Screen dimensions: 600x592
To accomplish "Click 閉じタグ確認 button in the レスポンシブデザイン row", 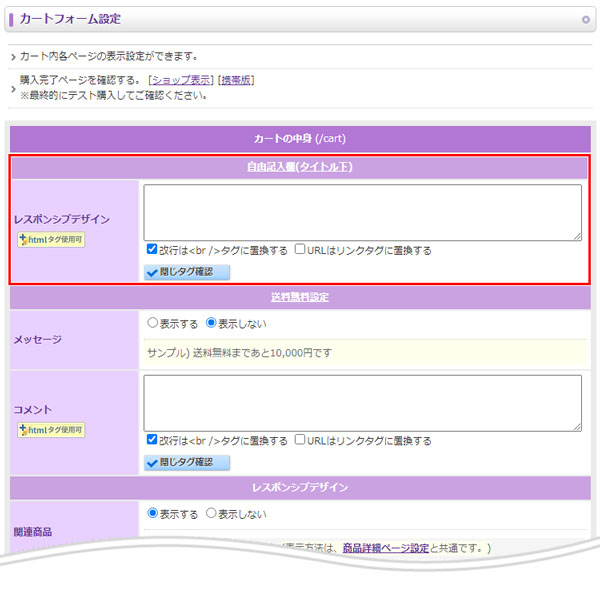I will 187,272.
